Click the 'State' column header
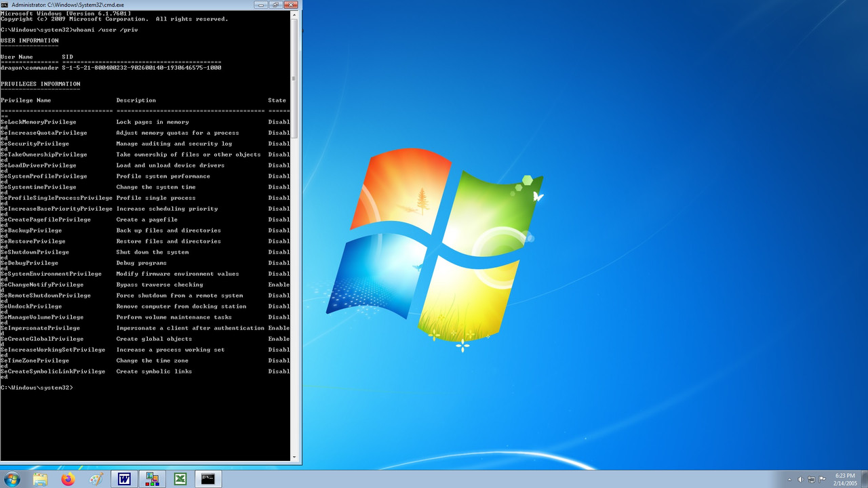Viewport: 868px width, 488px height. pyautogui.click(x=277, y=100)
